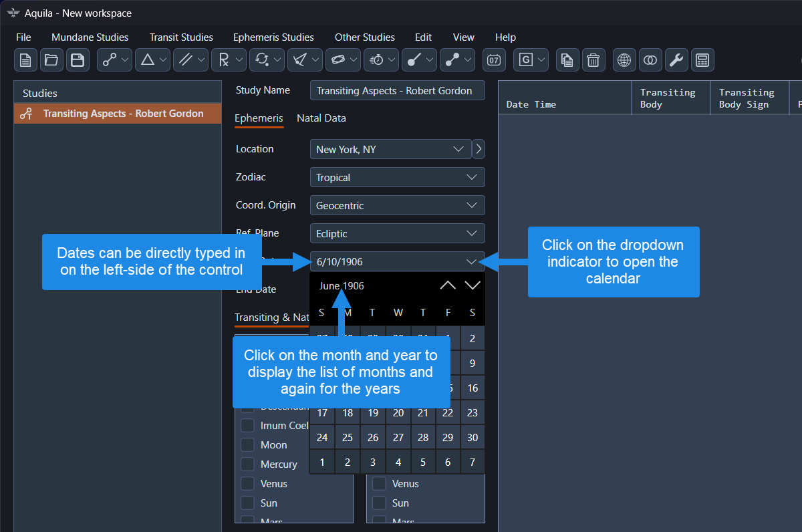
Task: Select day 23 in the calendar
Action: (473, 413)
